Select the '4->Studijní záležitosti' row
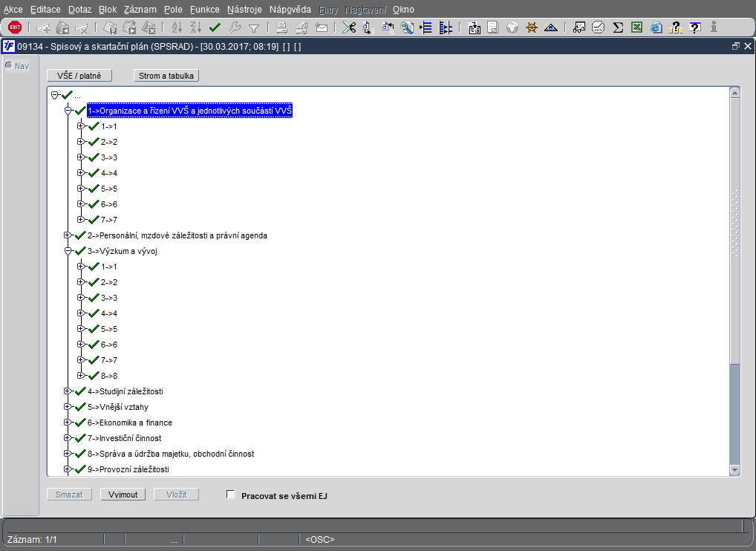Screen dimensions: 756x551 coord(126,391)
